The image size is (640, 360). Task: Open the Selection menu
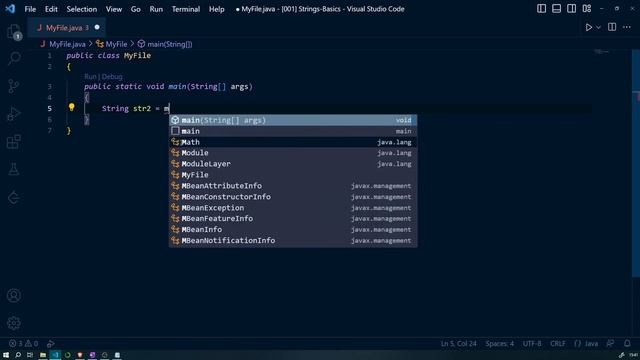tap(82, 9)
